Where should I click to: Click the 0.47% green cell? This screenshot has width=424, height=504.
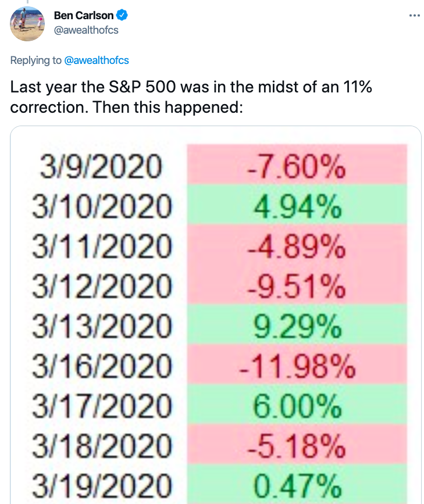coord(297,485)
